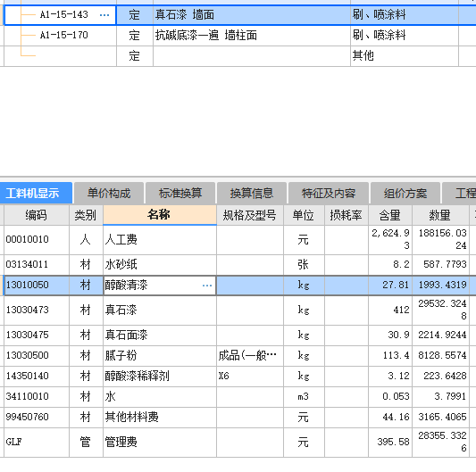Click quantity value 2214.9244
Viewport: 476px width, 472px height.
441,335
